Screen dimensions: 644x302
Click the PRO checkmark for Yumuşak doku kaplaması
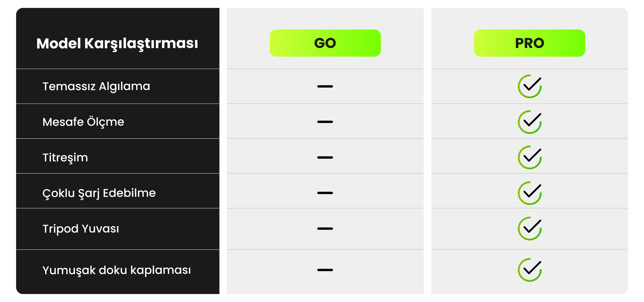530,270
